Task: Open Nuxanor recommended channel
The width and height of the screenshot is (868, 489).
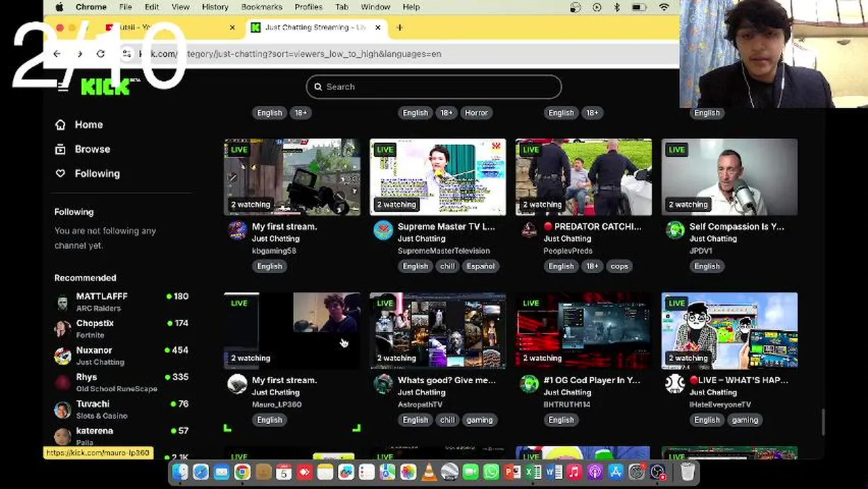Action: click(122, 356)
